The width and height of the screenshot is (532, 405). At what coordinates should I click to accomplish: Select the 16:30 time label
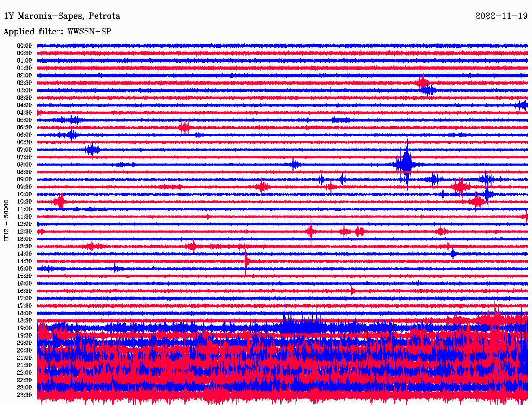[24, 291]
